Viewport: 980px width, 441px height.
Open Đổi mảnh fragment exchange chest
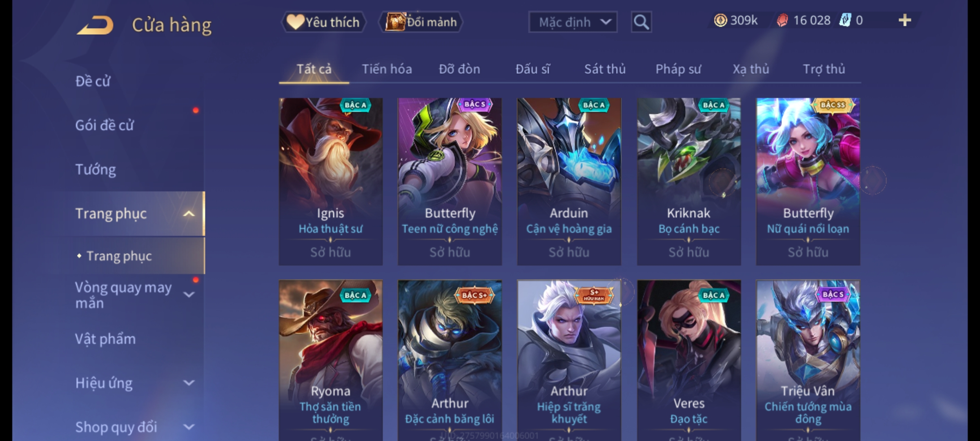(421, 22)
